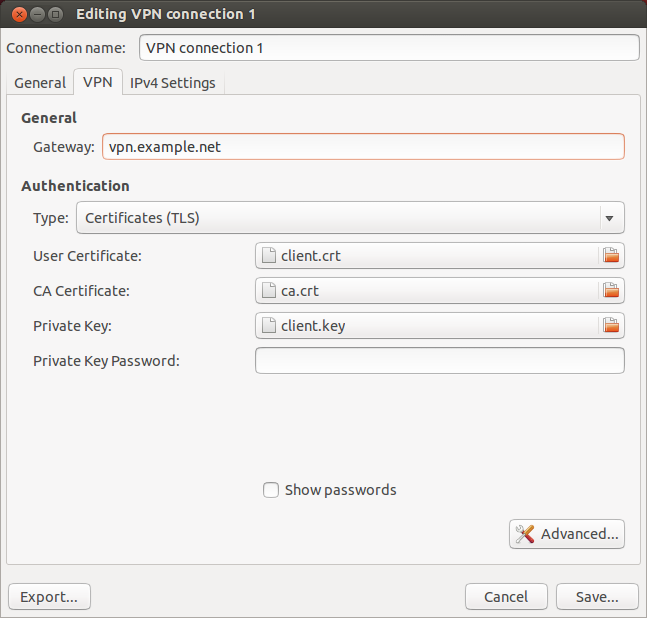Open folder browser for Private Key
The height and width of the screenshot is (618, 647).
611,326
